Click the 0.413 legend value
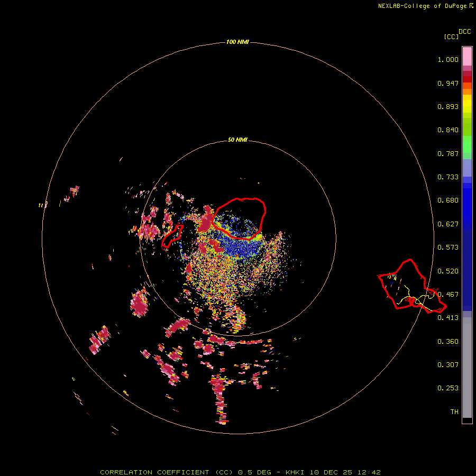 448,318
